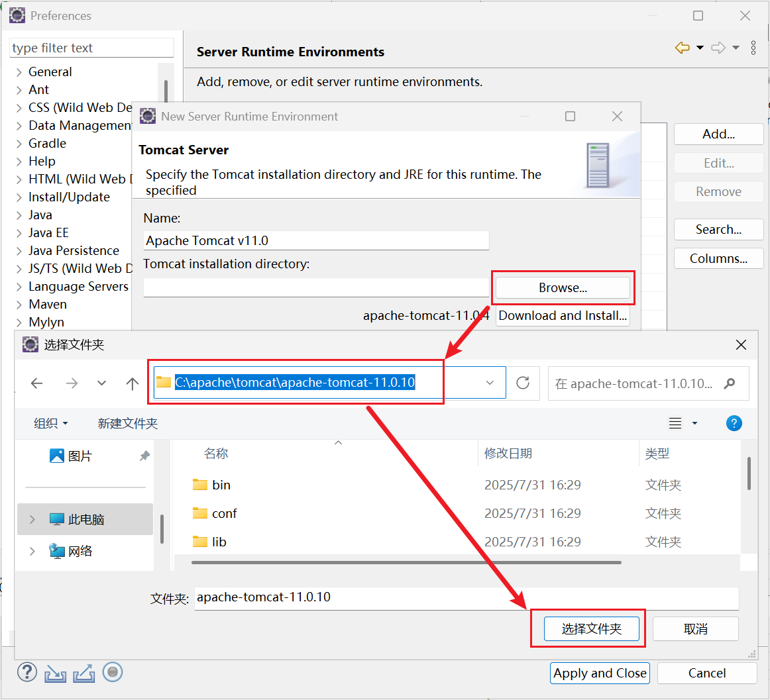770x700 pixels.
Task: Select Mylyn in preferences tree
Action: tap(46, 323)
